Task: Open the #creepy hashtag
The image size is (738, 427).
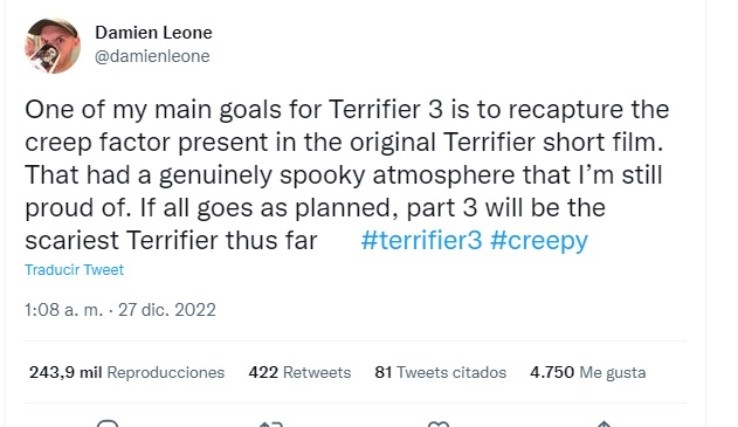Action: tap(540, 241)
